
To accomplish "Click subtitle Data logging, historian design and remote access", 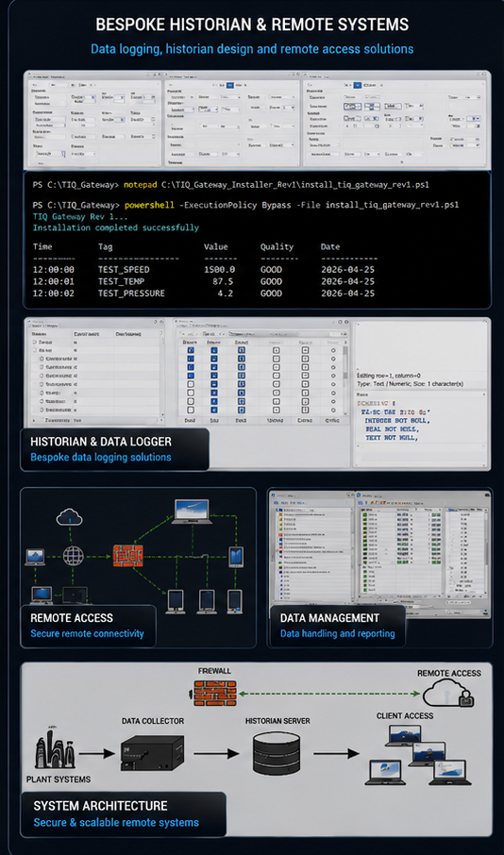I will [252, 48].
